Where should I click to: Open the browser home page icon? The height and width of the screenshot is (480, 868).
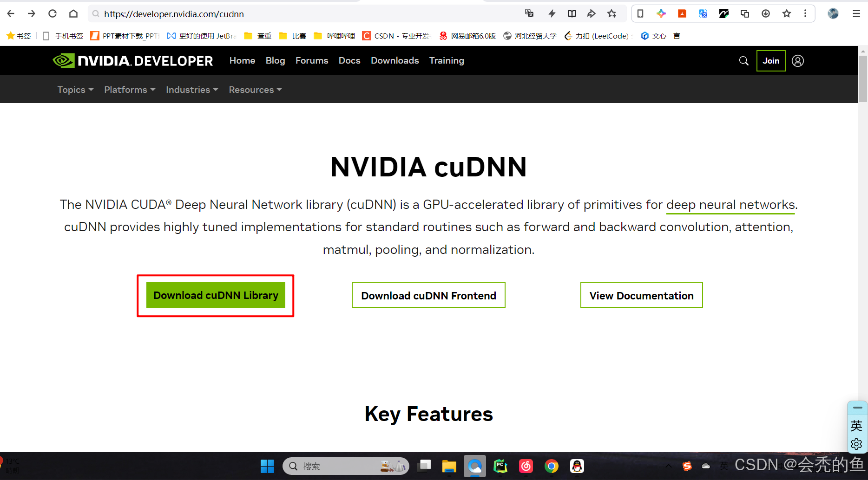click(x=73, y=13)
